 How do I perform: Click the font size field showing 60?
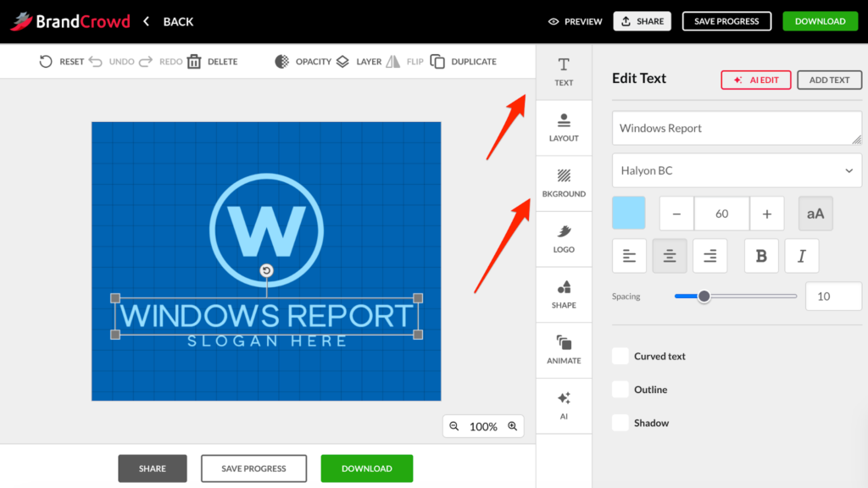(722, 213)
